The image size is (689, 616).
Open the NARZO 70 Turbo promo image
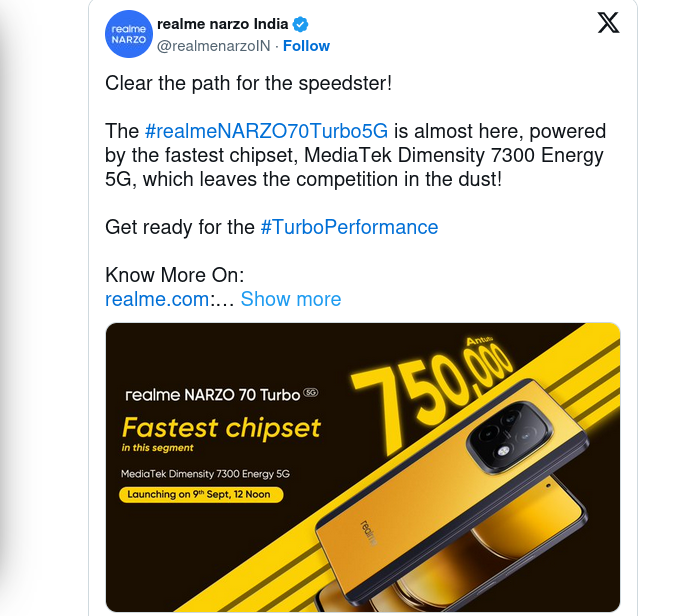363,467
